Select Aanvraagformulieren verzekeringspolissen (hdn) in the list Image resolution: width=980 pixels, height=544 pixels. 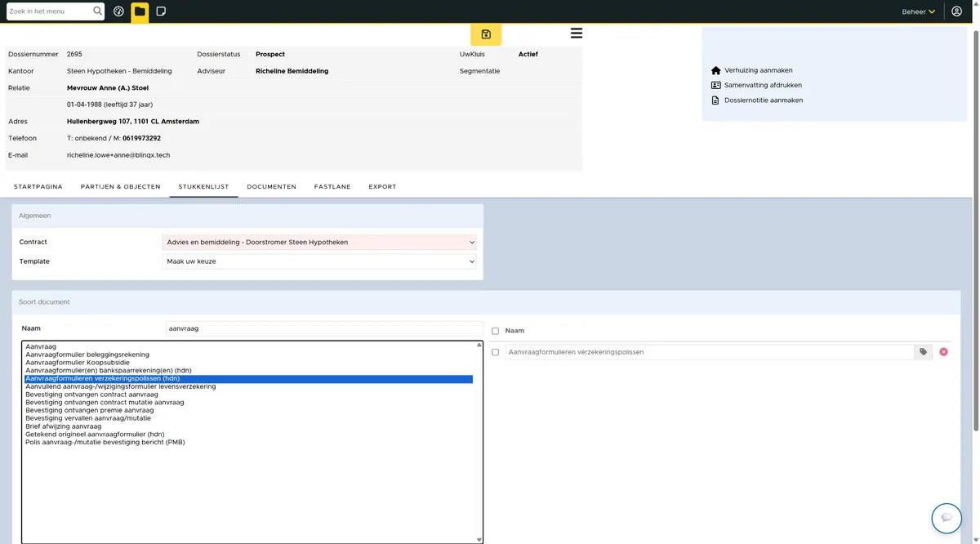pyautogui.click(x=248, y=379)
